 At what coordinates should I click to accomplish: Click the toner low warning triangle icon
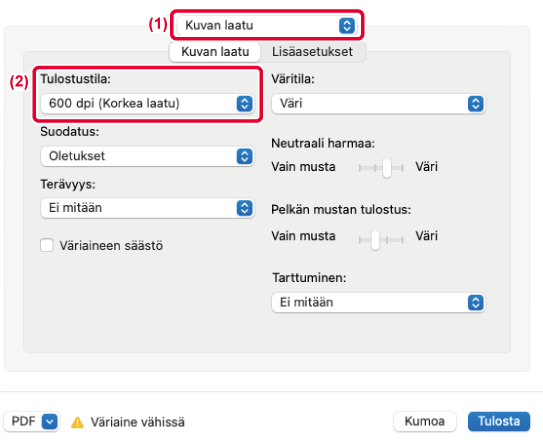coord(77,422)
